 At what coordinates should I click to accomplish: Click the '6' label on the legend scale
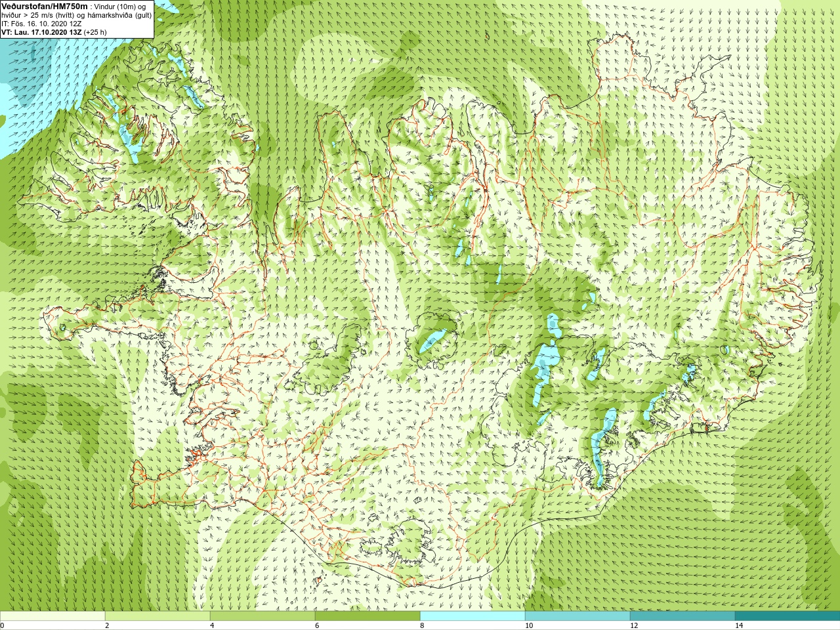tap(317, 625)
